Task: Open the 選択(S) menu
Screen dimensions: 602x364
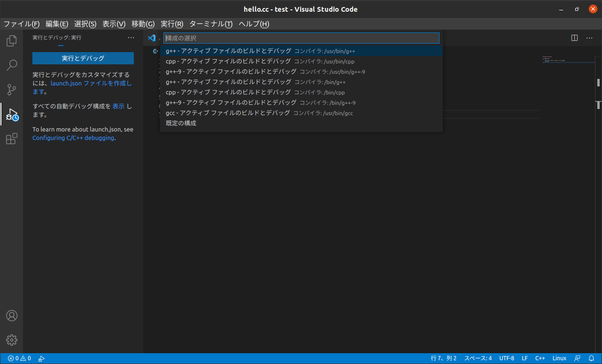Action: 85,24
